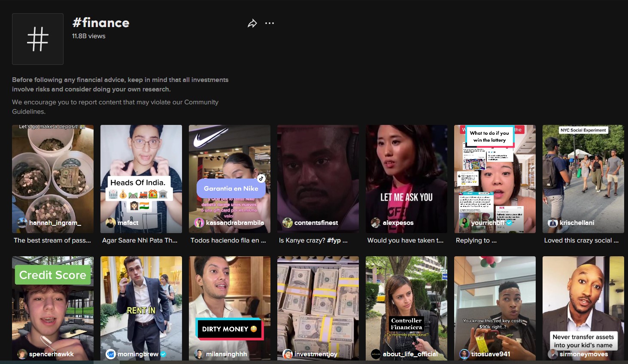The image size is (628, 364).
Task: Click caption 'Agar Saare Nhi Pata Th...'
Action: pyautogui.click(x=140, y=240)
